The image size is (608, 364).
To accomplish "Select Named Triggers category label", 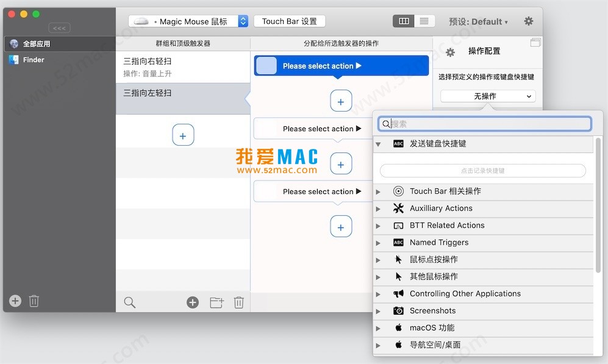I will click(439, 242).
